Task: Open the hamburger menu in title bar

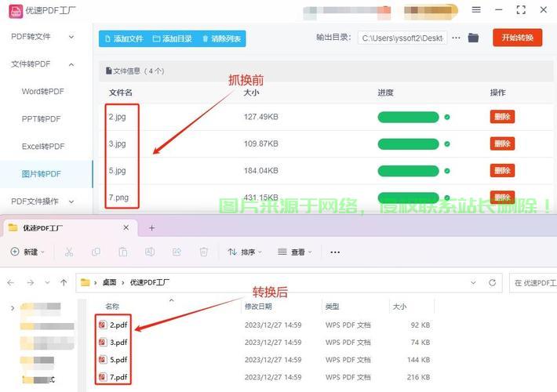Action: 476,10
